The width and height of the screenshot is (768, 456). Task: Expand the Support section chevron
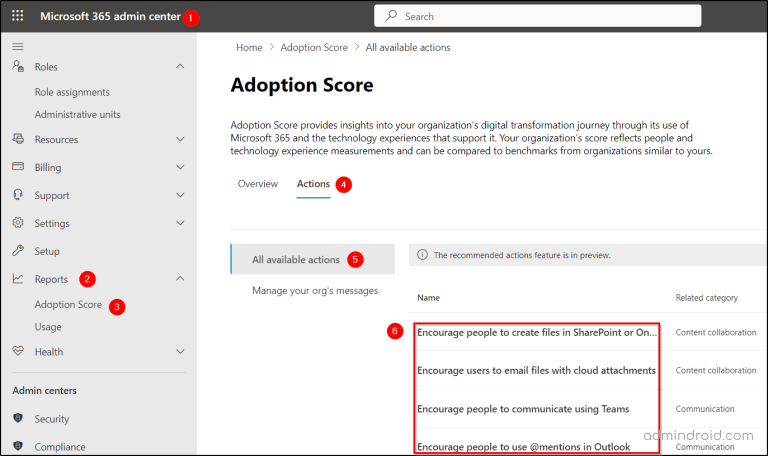(180, 195)
